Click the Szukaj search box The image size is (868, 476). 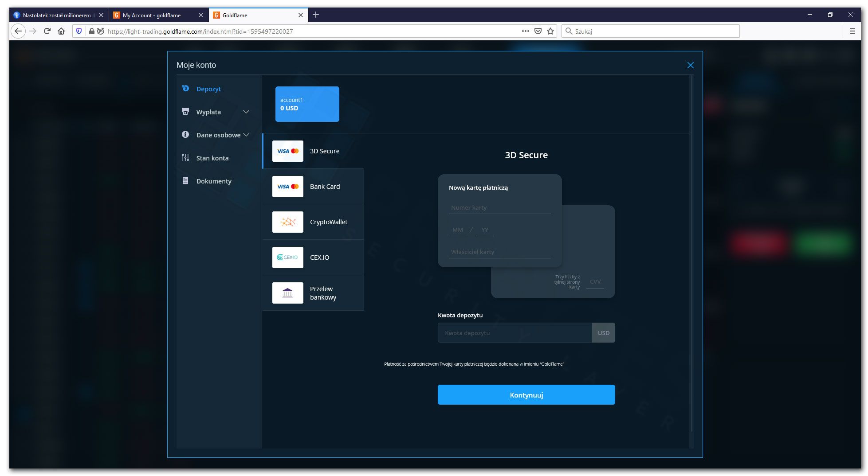coord(651,31)
